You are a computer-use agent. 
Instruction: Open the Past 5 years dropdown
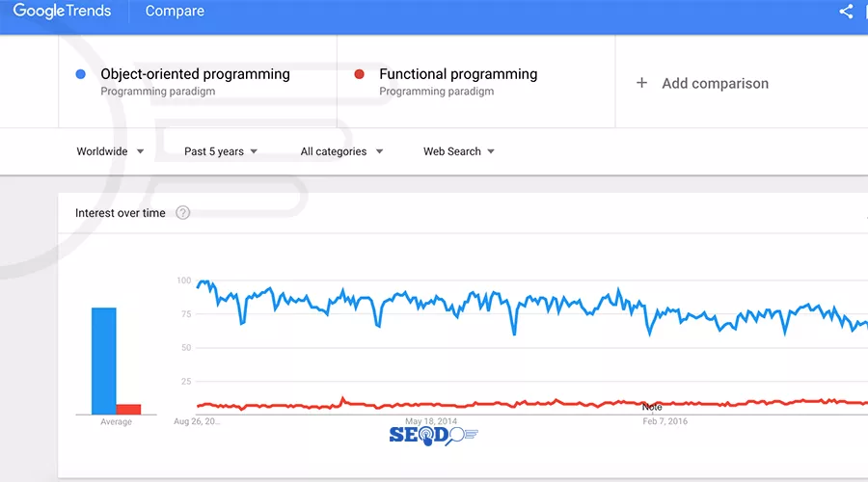tap(221, 151)
